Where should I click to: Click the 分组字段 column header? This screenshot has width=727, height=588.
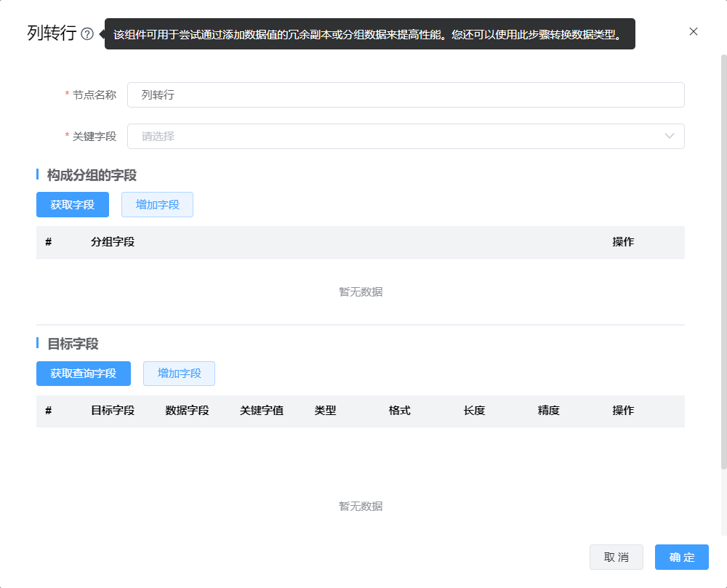pyautogui.click(x=113, y=242)
